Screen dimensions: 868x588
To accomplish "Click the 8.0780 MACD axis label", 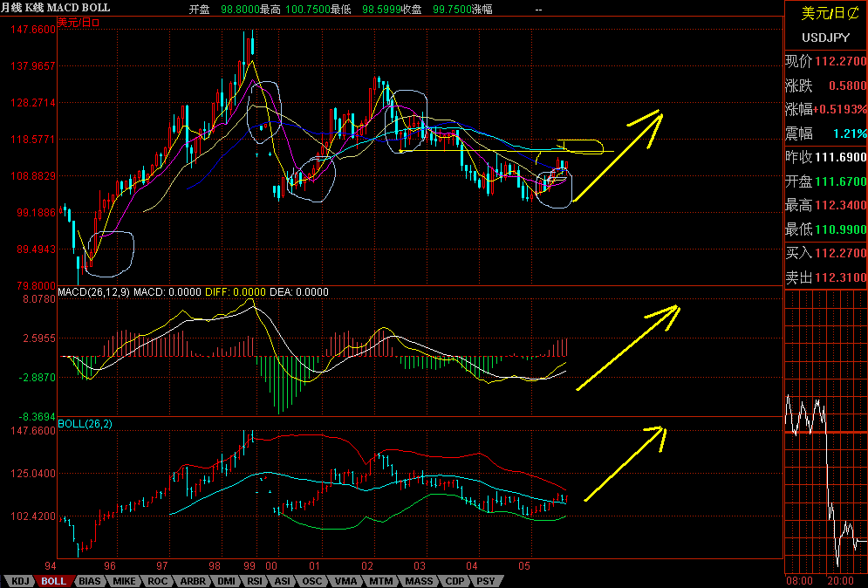I will 38,299.
